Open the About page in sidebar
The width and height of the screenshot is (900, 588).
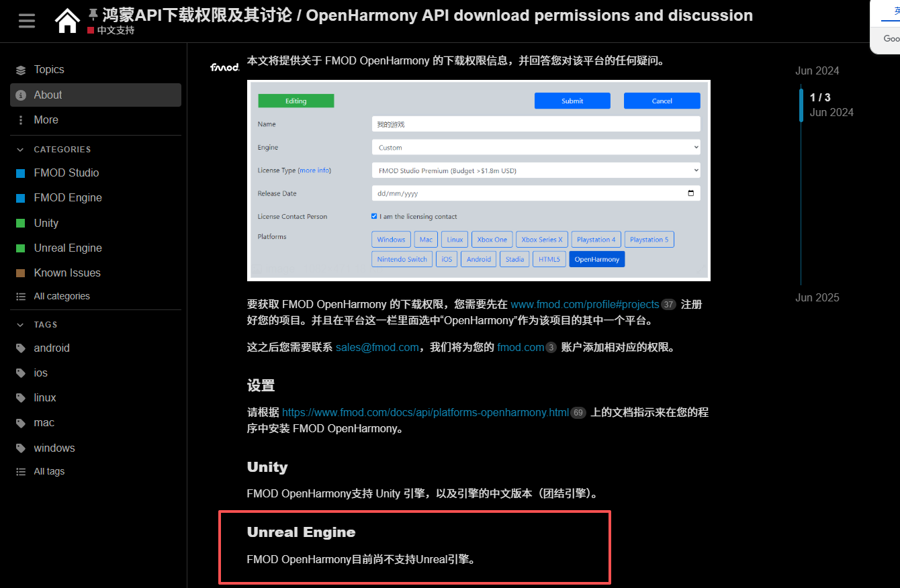click(x=95, y=95)
